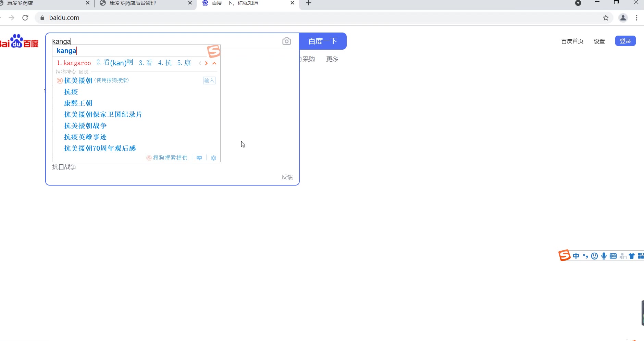This screenshot has width=644, height=341.
Task: Click the 更多 link
Action: [x=332, y=59]
